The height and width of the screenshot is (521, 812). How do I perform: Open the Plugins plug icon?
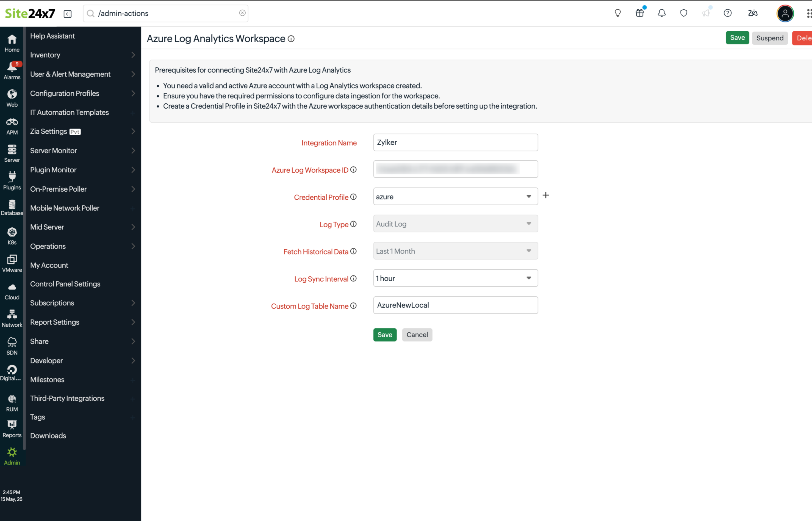tap(12, 181)
